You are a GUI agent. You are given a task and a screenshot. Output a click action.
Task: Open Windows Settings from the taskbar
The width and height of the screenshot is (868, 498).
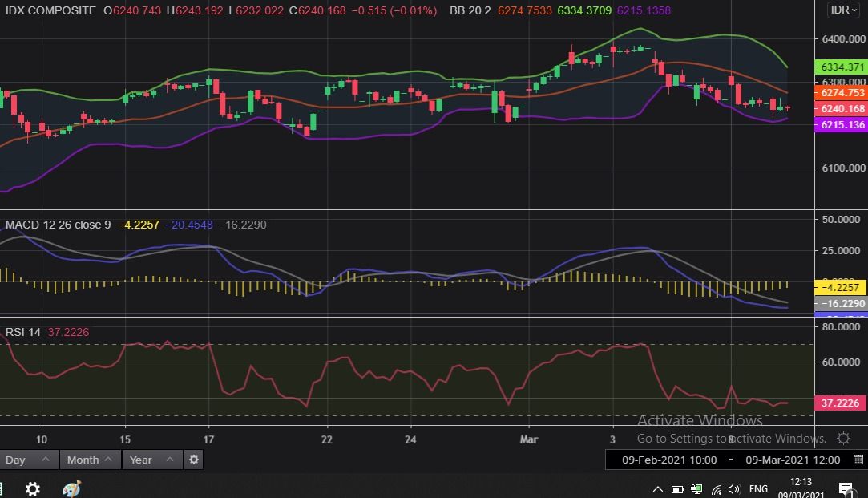click(33, 488)
